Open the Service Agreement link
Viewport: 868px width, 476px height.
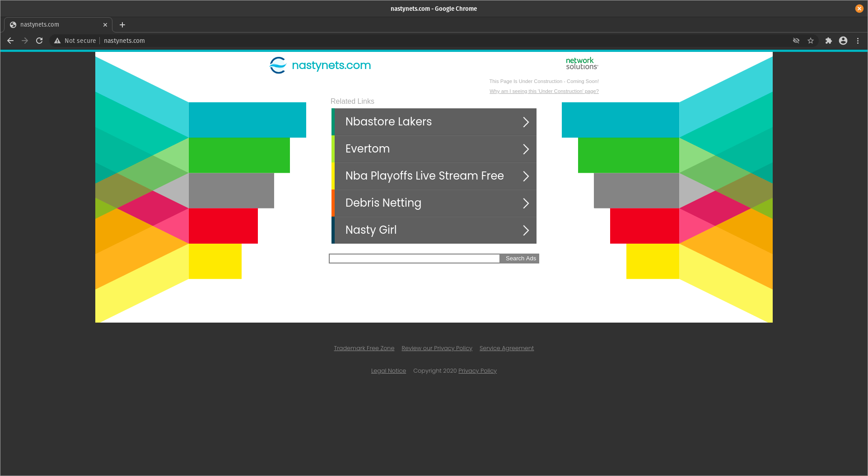coord(507,348)
